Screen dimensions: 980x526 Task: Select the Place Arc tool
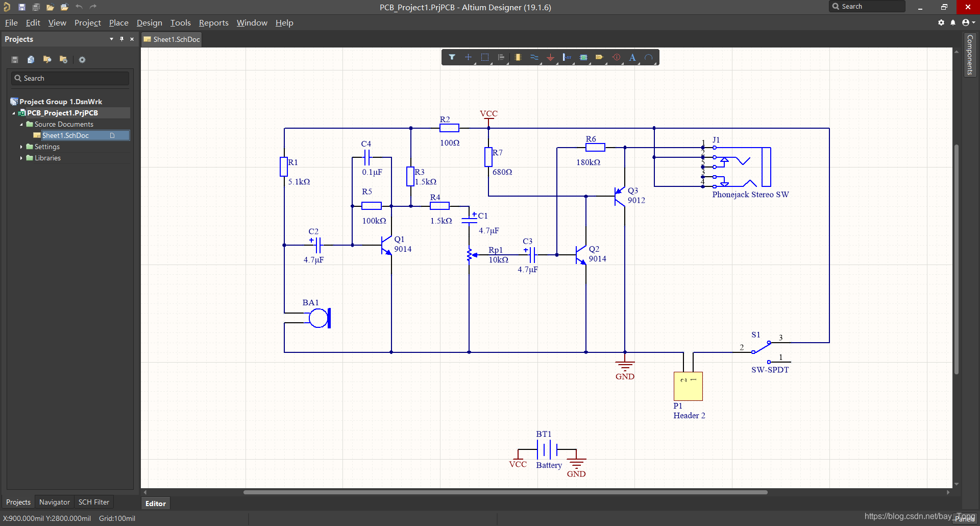click(x=649, y=57)
